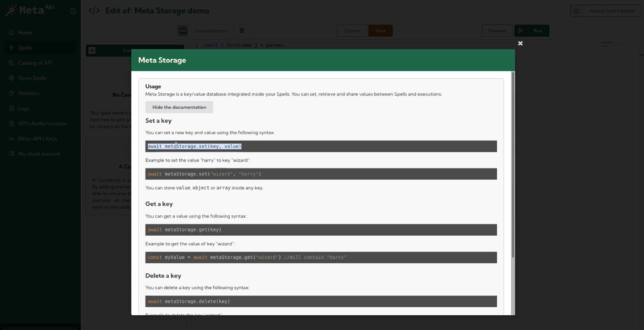Screen dimensions: 644x330
Task: Click the metaStorage.set("wizard", "harry") example code
Action: tap(321, 174)
